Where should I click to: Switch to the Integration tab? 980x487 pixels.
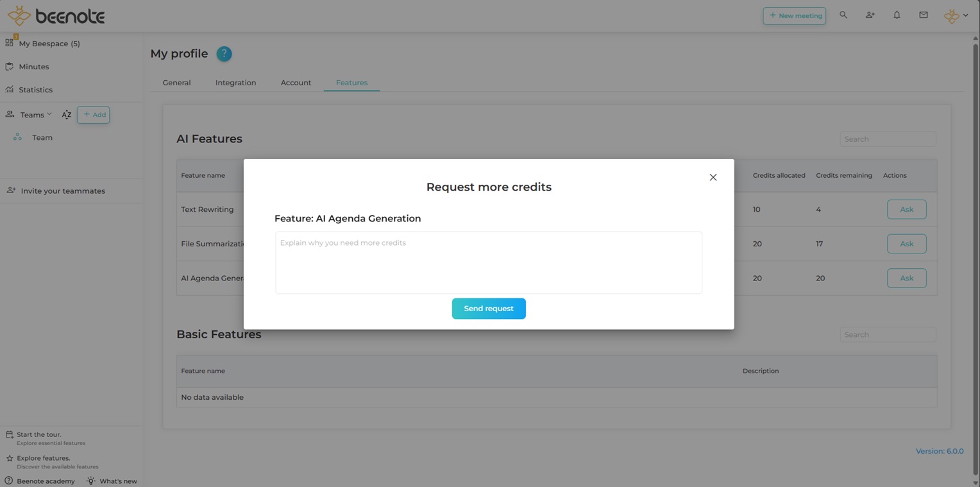[235, 83]
